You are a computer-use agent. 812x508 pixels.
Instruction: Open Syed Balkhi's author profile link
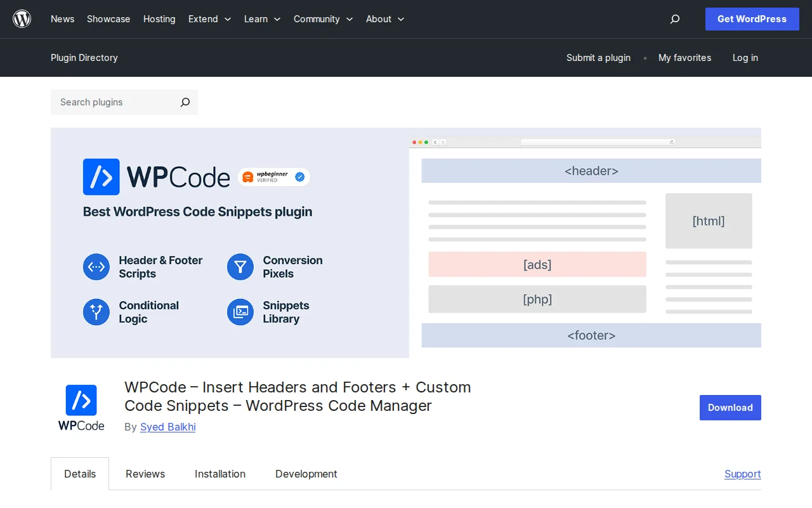point(167,427)
